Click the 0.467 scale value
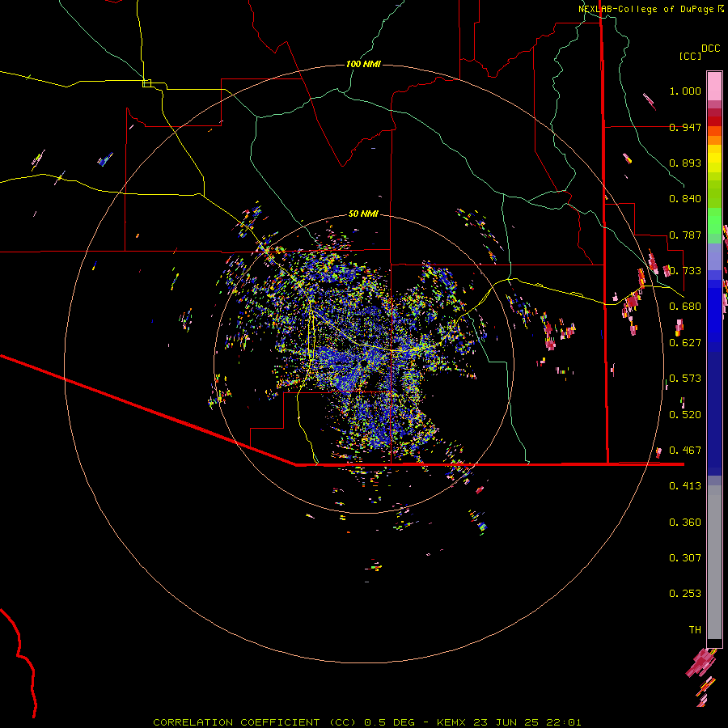Screen dimensions: 728x728 pos(685,451)
